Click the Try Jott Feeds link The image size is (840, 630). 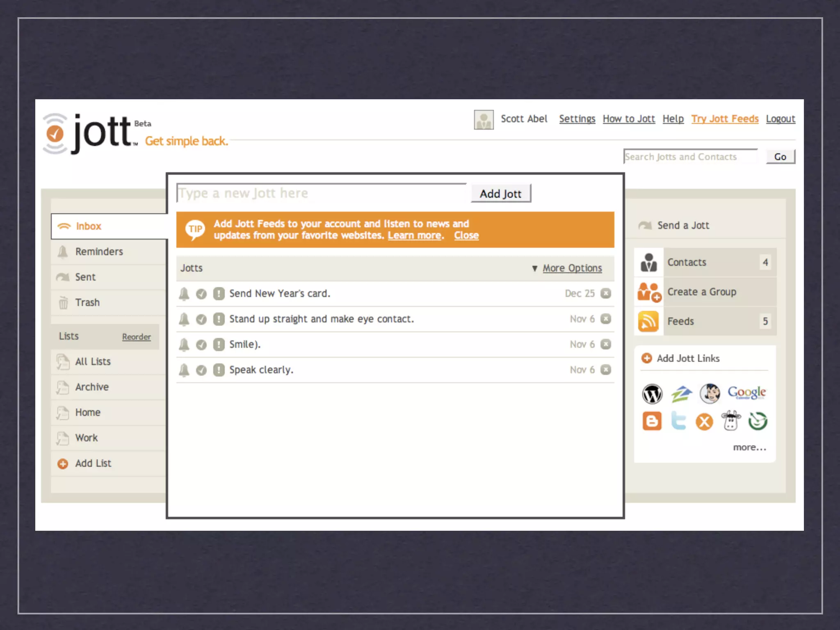click(x=725, y=119)
